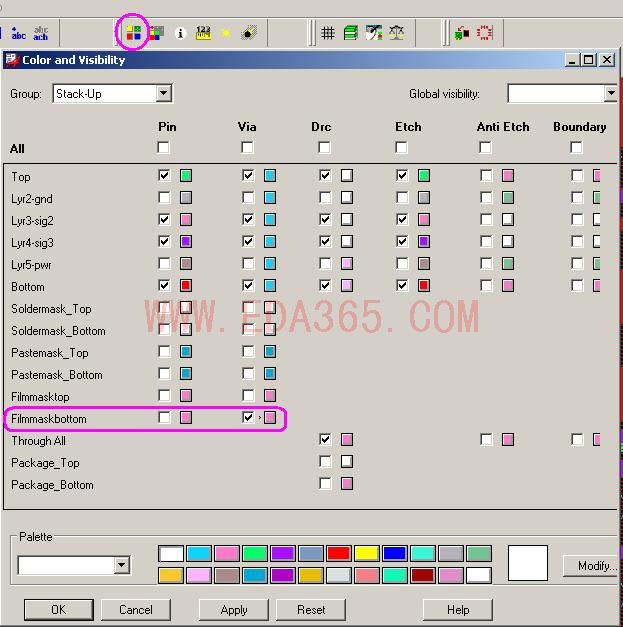Toggle the Grid display icon
Screen dimensions: 623x627
click(x=328, y=33)
